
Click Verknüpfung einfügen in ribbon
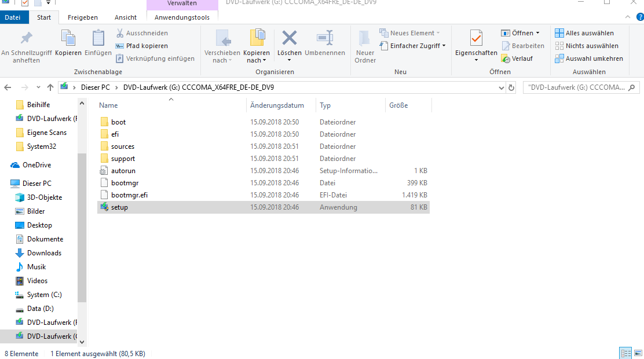pyautogui.click(x=155, y=58)
